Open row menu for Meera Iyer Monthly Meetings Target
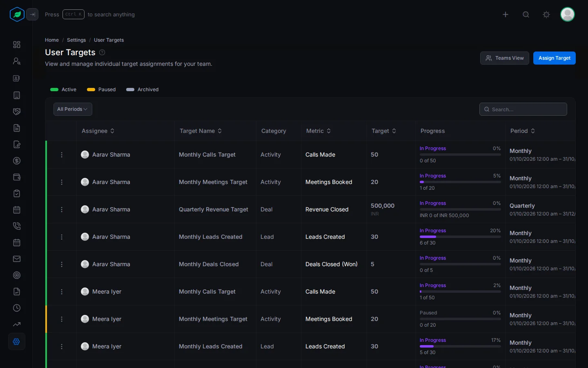This screenshot has height=368, width=588. pos(62,319)
